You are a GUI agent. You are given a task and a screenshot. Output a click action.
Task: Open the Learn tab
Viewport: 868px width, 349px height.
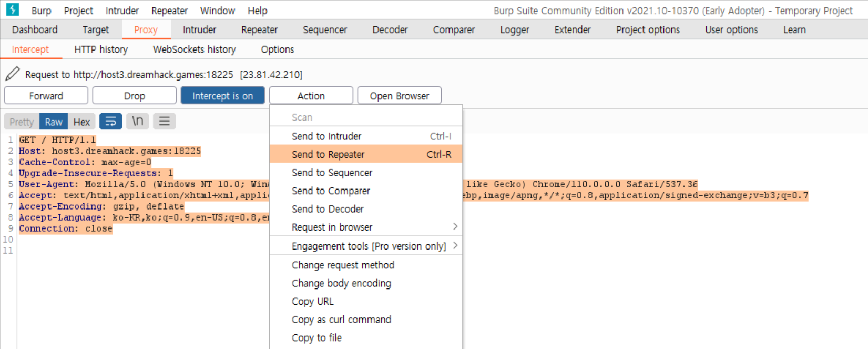click(x=794, y=30)
